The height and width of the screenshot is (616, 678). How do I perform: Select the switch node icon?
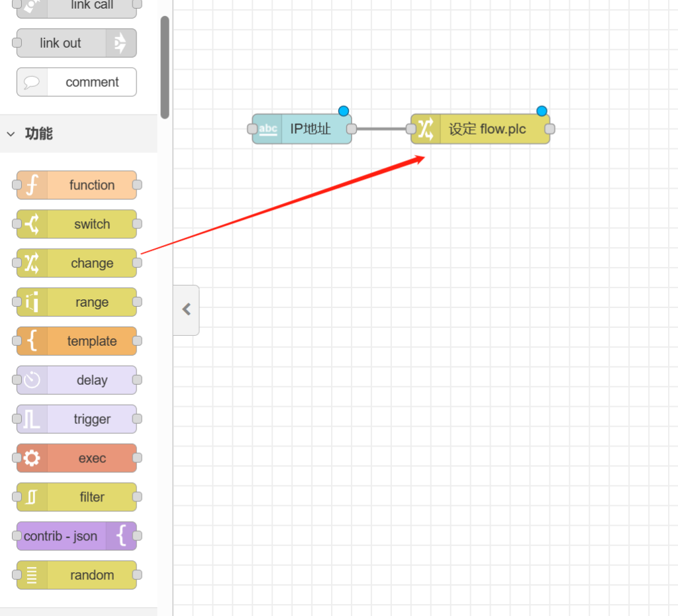(32, 225)
